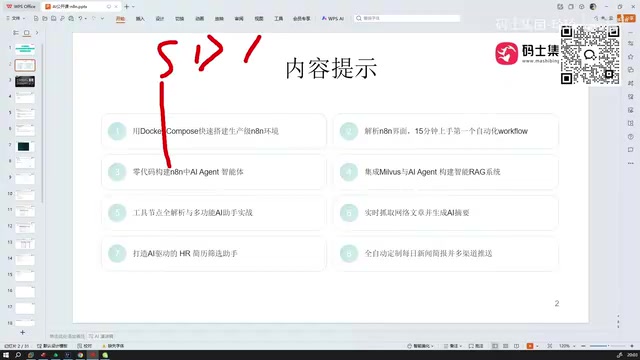Open Windows taskbar search icon
The image size is (640, 360).
pyautogui.click(x=18, y=355)
